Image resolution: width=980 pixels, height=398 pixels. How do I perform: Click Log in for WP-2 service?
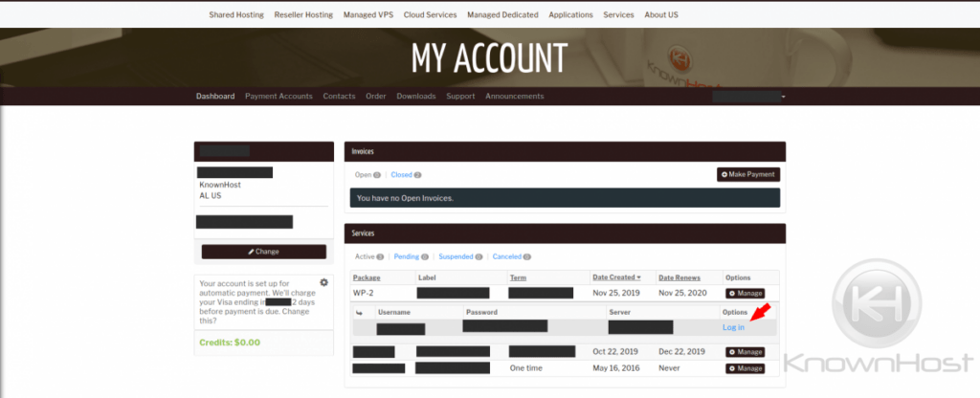(733, 327)
